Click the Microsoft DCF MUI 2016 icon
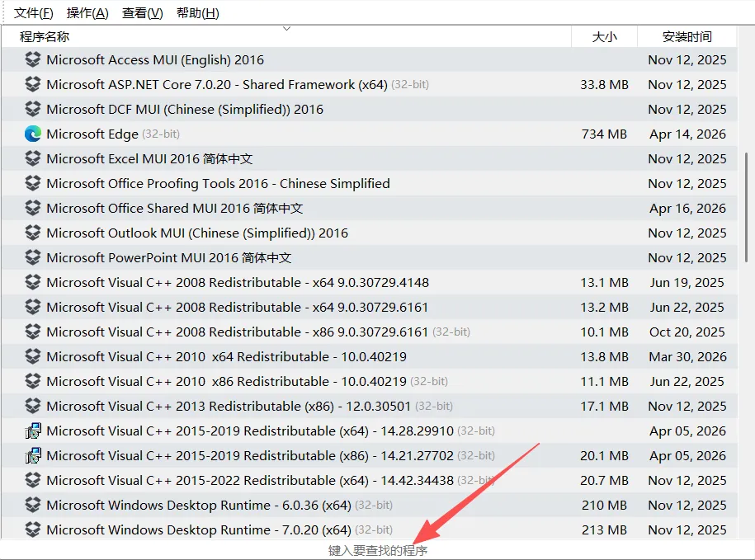This screenshot has height=560, width=755. coord(33,109)
